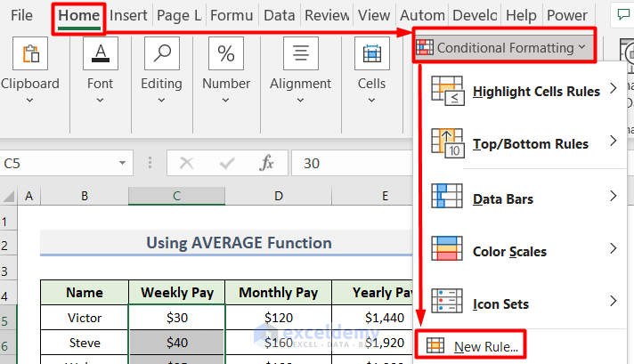Expand Data Bars submenu arrow
634x364 pixels.
pos(614,196)
